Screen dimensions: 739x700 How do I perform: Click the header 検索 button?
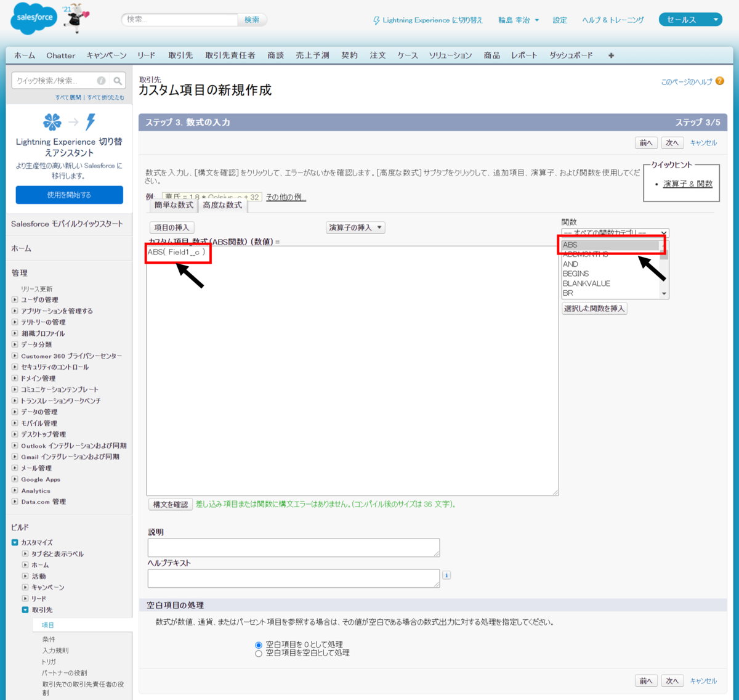[252, 20]
